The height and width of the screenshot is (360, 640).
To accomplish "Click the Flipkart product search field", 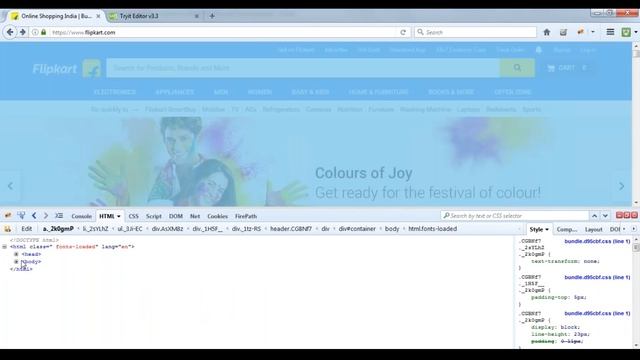I will point(303,68).
